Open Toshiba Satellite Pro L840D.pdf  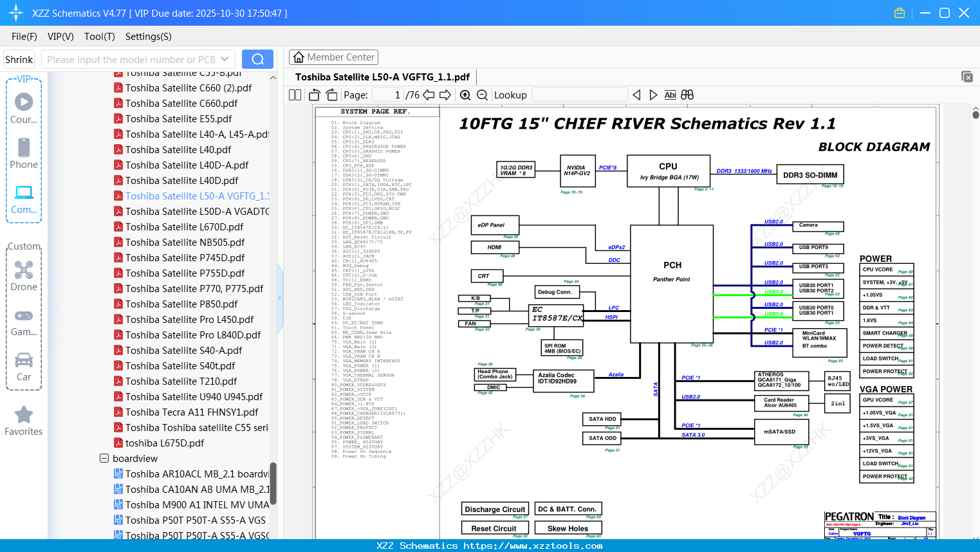[x=193, y=335]
